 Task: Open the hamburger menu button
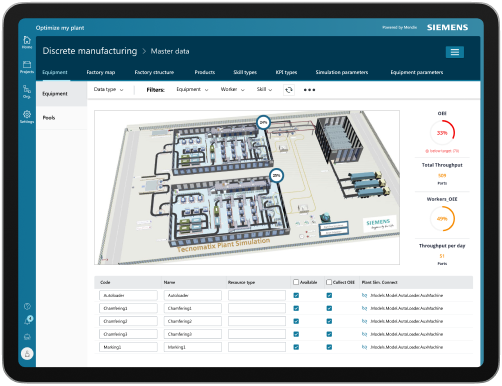click(x=455, y=52)
